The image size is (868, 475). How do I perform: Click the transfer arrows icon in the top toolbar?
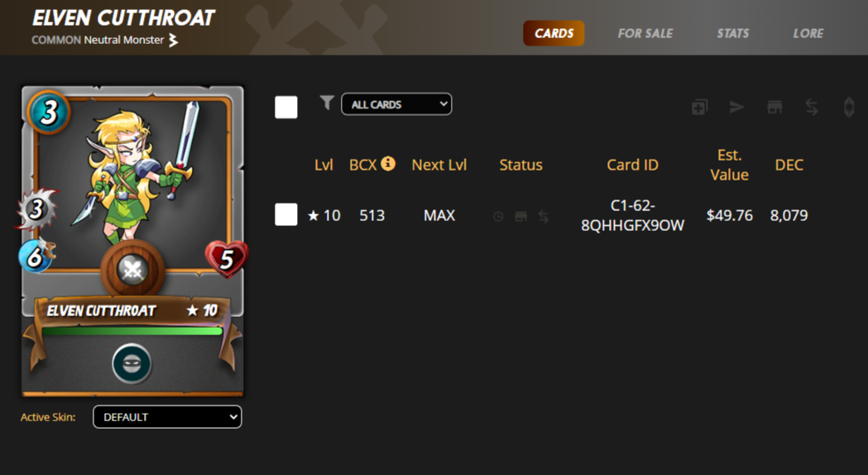(812, 107)
